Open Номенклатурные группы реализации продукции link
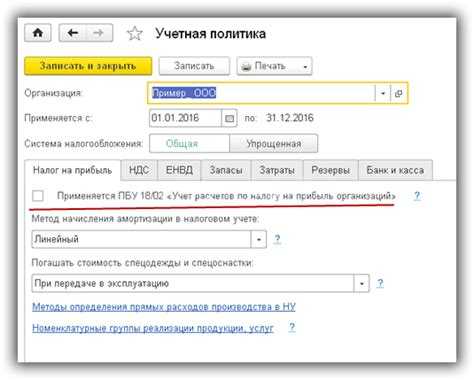Image resolution: width=474 pixels, height=380 pixels. click(153, 328)
